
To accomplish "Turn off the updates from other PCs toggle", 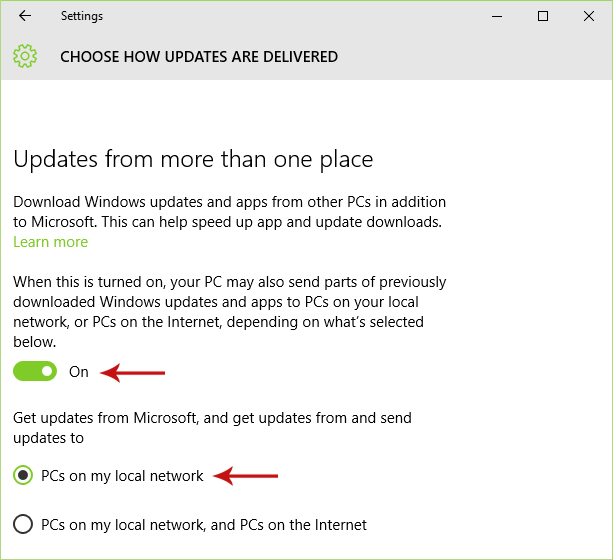I will point(36,372).
